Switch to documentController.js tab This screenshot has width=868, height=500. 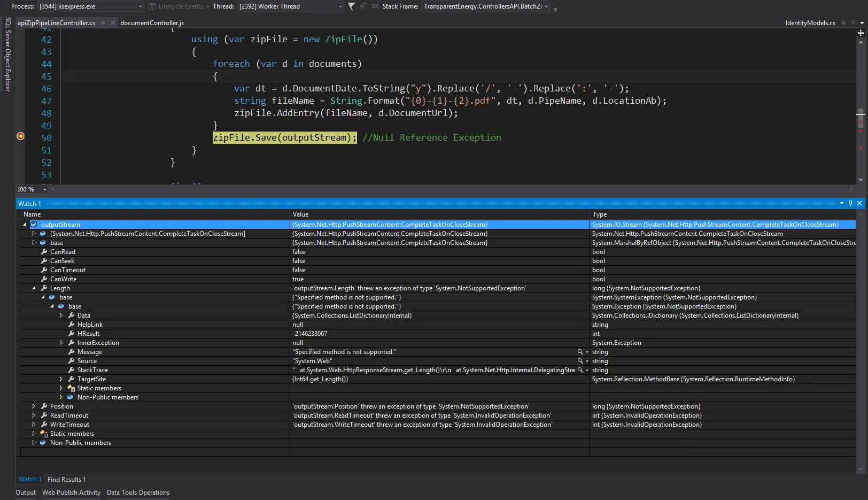pyautogui.click(x=152, y=23)
